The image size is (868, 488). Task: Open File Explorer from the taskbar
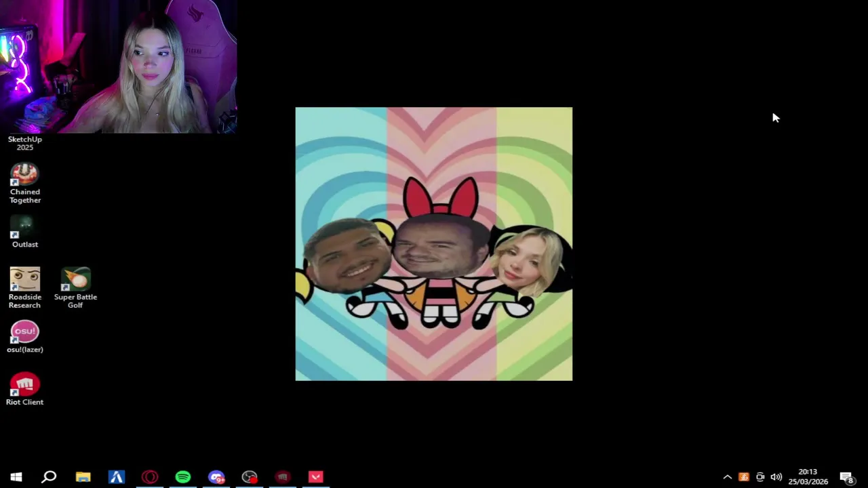83,477
